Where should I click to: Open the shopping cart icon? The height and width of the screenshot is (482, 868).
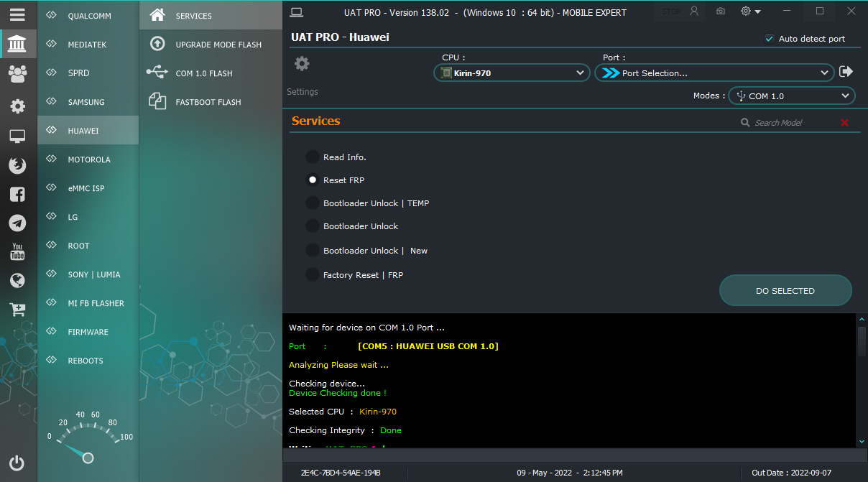point(17,310)
